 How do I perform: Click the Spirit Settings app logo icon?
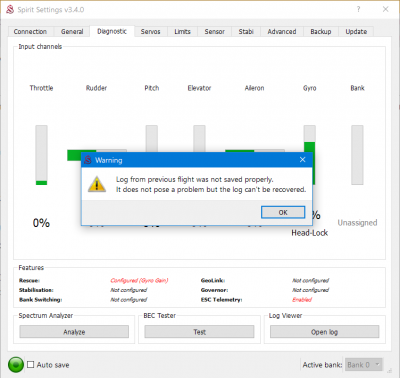pos(10,9)
